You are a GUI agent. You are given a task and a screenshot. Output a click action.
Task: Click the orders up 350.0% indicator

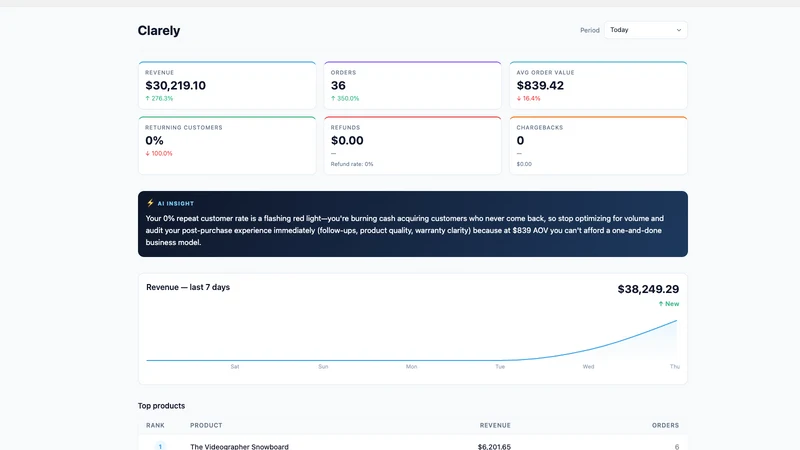(x=345, y=98)
